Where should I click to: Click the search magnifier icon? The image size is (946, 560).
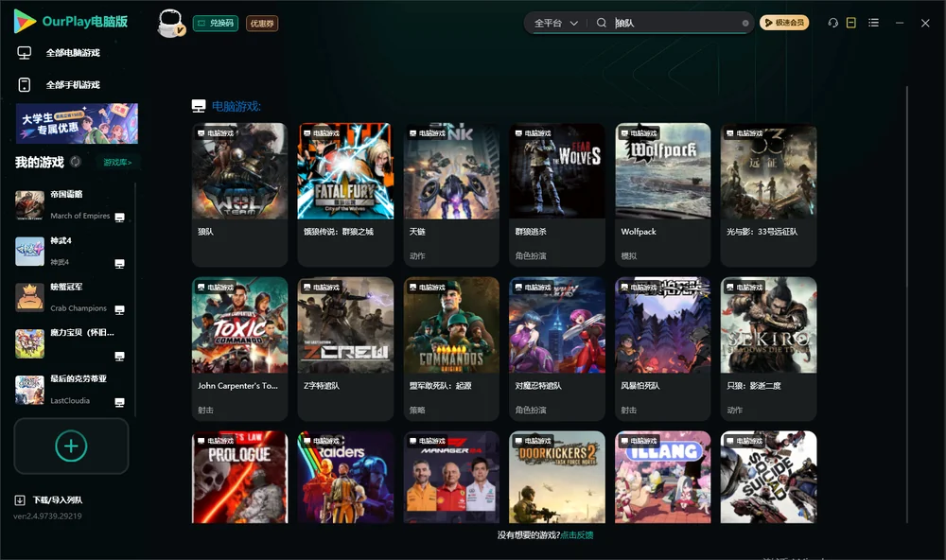click(x=602, y=23)
